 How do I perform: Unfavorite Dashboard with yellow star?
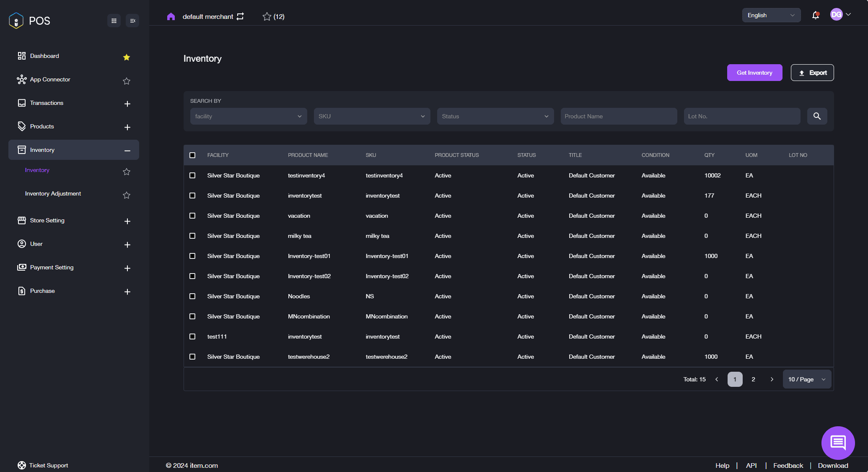coord(127,57)
